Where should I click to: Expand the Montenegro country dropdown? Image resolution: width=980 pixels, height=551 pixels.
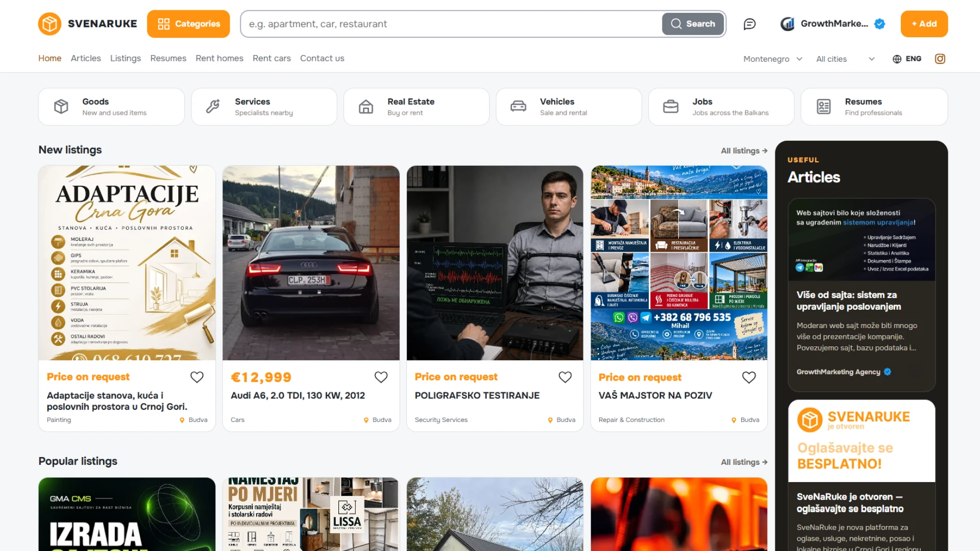coord(773,59)
